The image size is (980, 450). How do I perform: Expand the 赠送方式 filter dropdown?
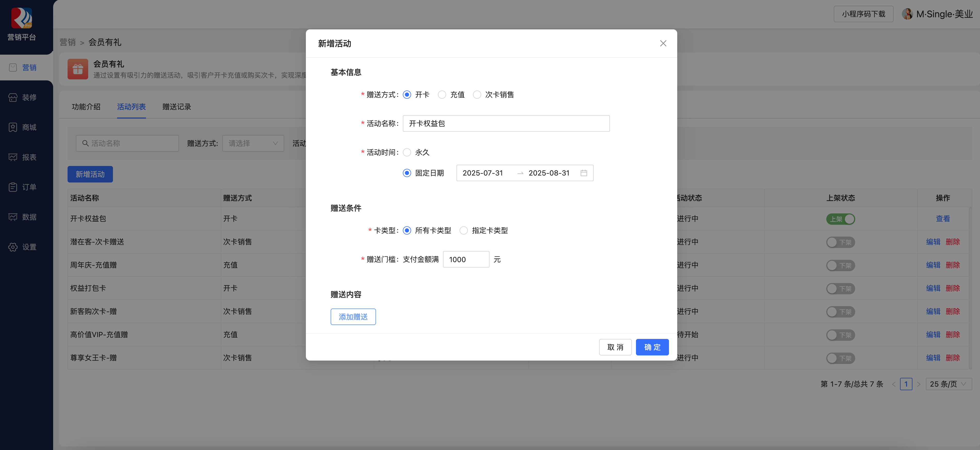pos(253,144)
